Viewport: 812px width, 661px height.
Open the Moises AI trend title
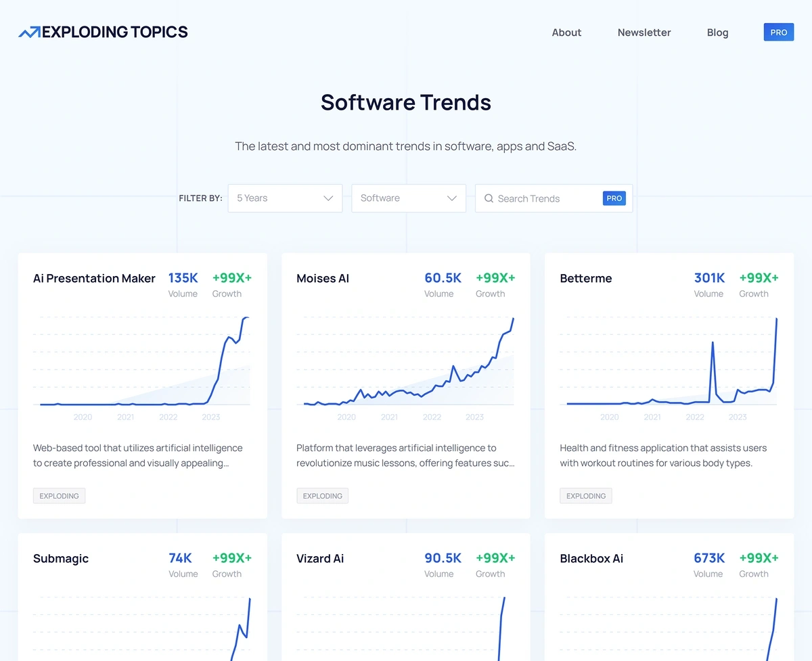323,278
